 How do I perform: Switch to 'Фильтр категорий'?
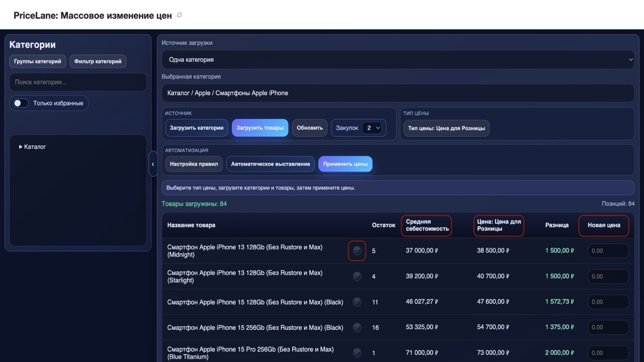point(98,61)
